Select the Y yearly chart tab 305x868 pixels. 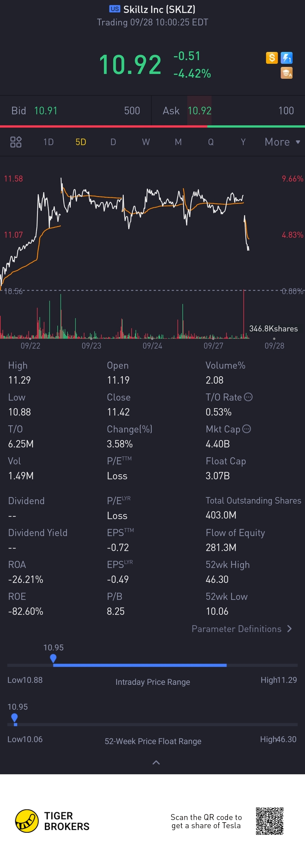[x=243, y=142]
